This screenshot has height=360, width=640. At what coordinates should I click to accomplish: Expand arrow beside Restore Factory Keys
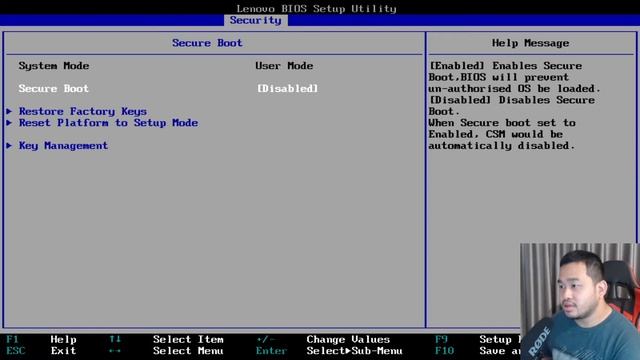(9, 111)
